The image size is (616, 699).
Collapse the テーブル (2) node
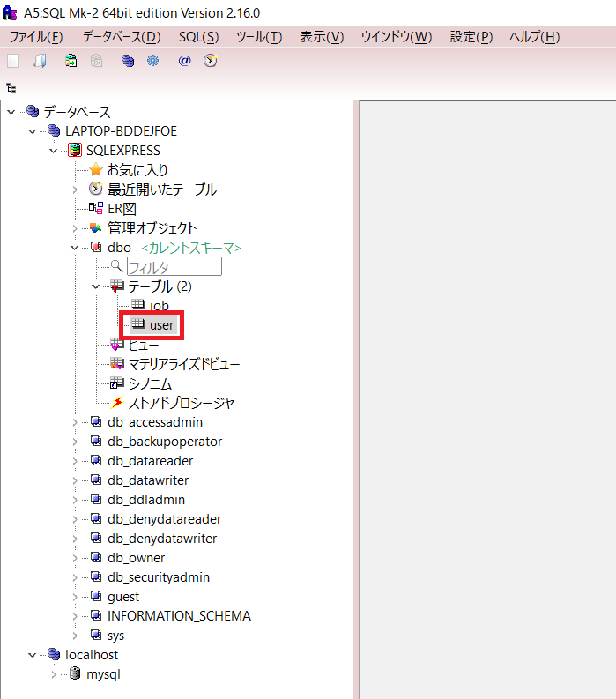95,286
